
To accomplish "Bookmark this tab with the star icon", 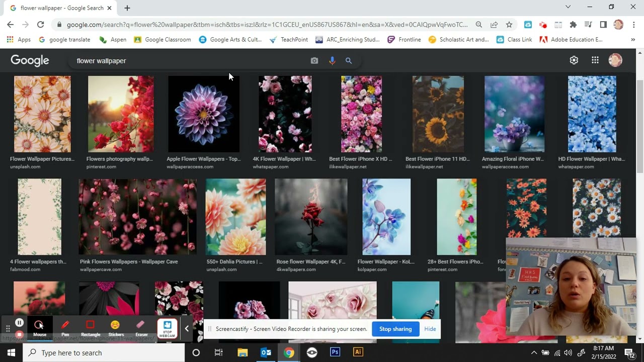I will click(x=509, y=25).
